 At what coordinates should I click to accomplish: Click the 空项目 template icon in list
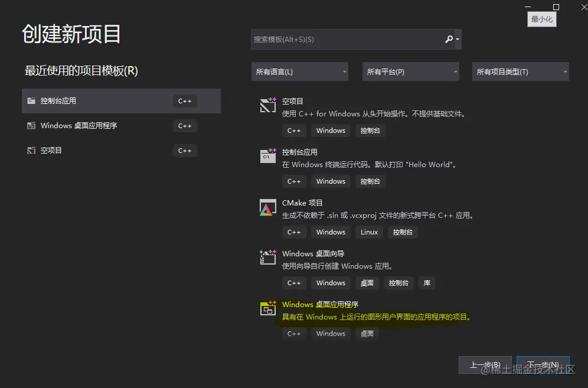(x=268, y=105)
